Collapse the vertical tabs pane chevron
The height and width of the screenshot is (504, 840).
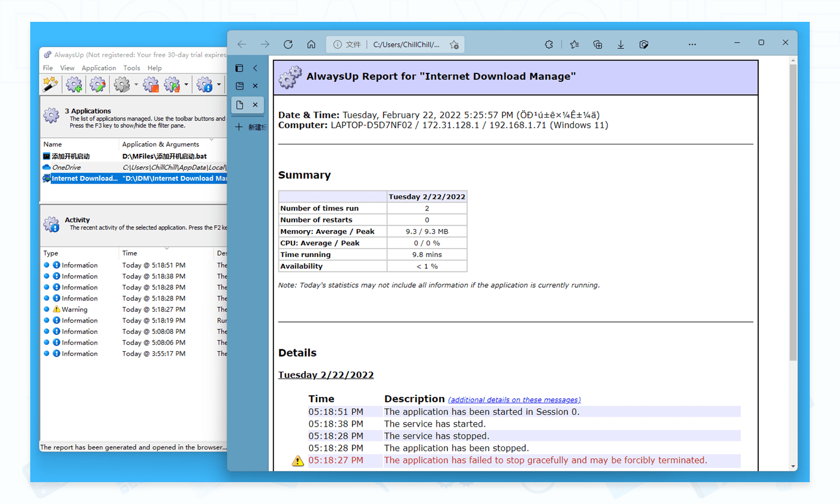[x=255, y=68]
